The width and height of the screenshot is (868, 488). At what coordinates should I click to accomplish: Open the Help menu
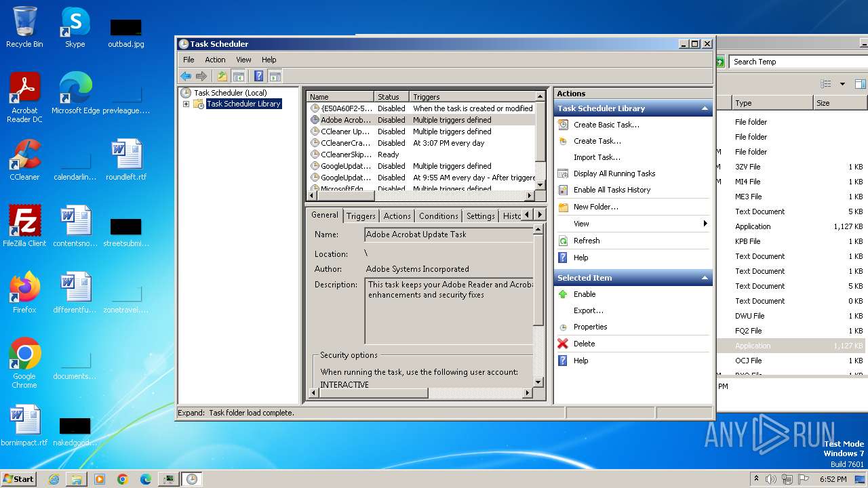tap(269, 60)
